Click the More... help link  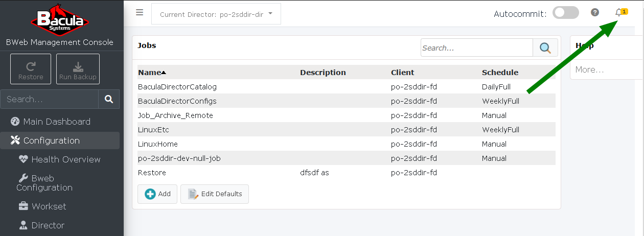[x=589, y=69]
